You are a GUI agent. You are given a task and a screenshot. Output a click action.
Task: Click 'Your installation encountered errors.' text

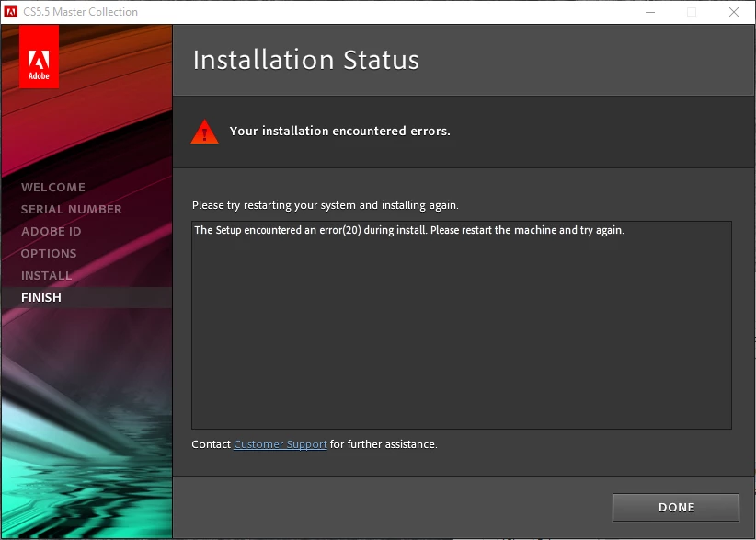(x=340, y=132)
